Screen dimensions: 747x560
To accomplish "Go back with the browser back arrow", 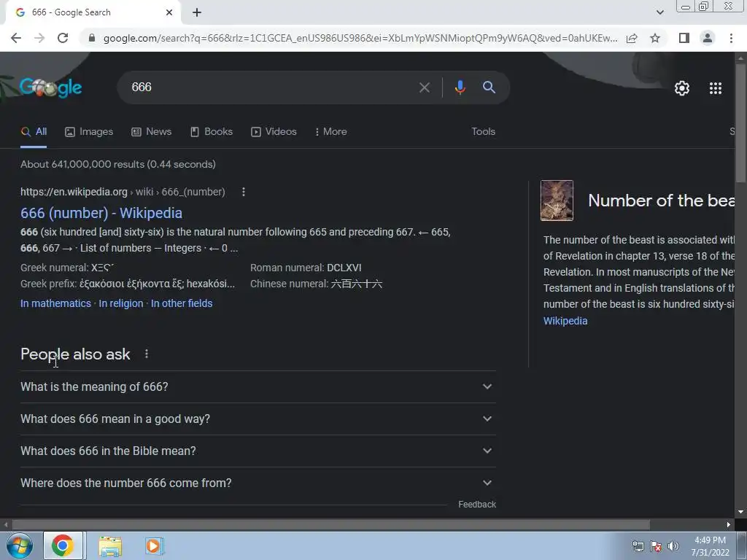I will tap(16, 38).
